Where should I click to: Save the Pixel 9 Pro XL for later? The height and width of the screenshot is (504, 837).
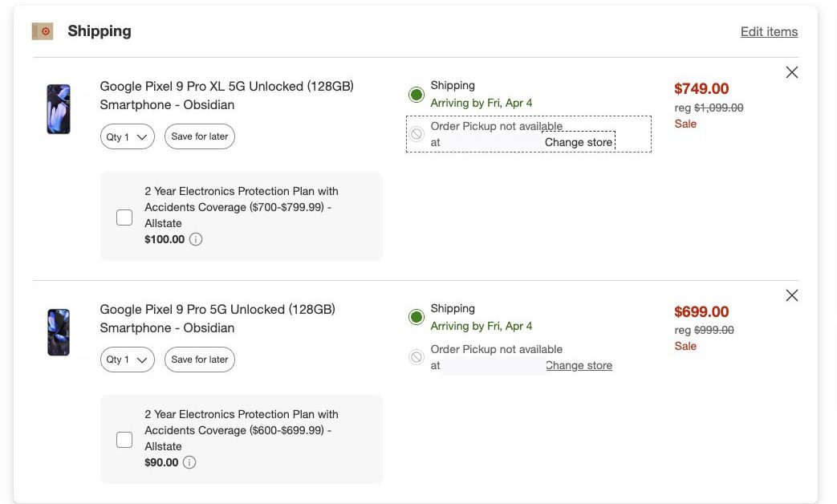200,136
